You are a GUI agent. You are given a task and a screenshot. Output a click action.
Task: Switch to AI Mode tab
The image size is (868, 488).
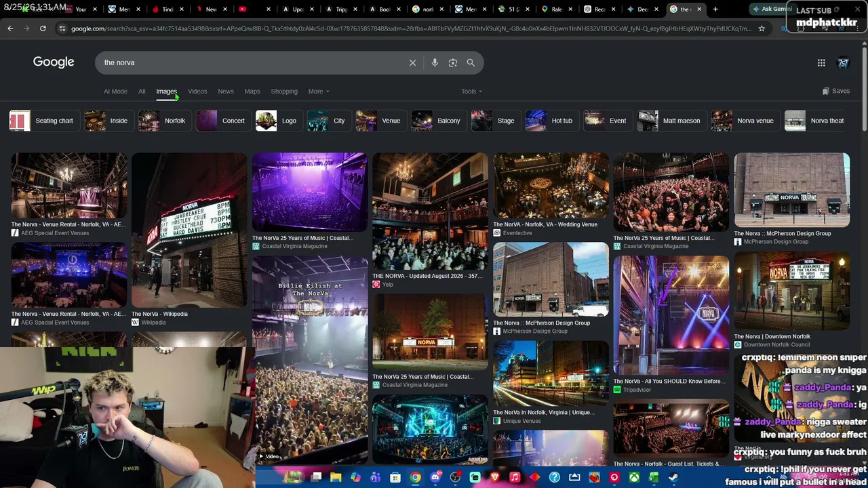[x=115, y=91]
